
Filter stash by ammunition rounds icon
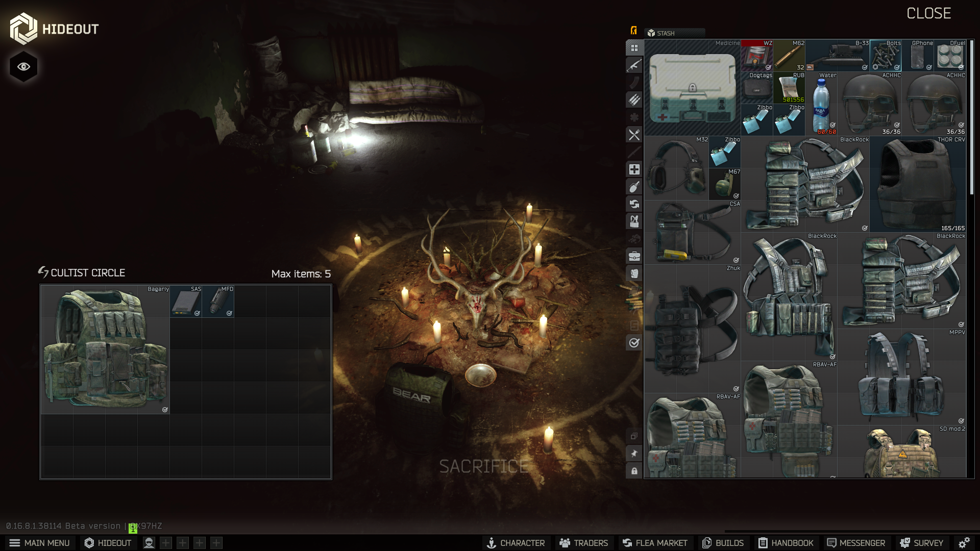pos(634,100)
